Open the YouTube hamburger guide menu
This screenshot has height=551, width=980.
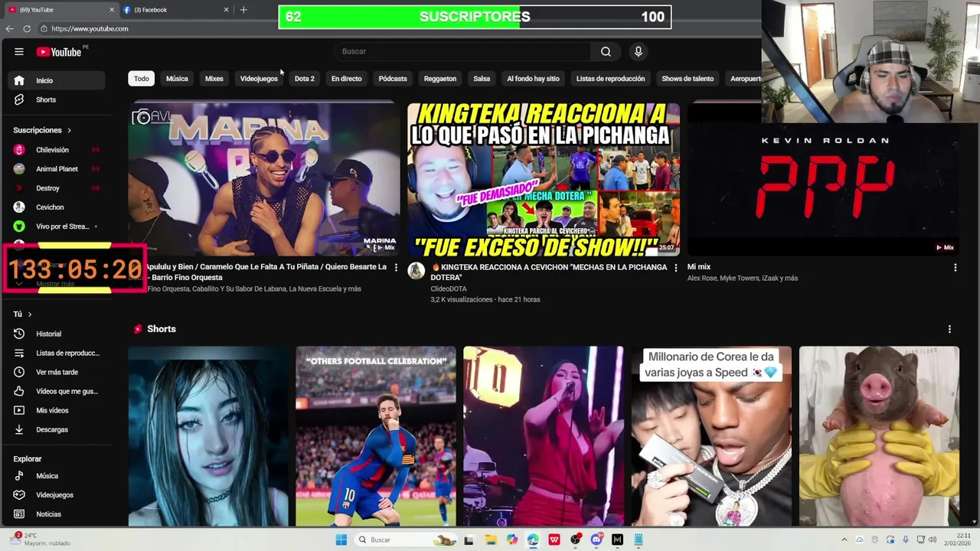[19, 51]
